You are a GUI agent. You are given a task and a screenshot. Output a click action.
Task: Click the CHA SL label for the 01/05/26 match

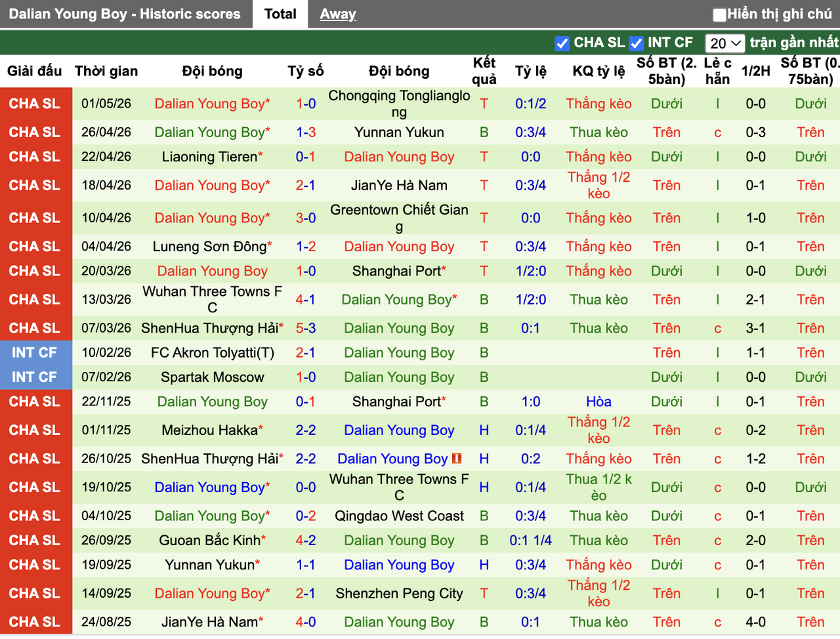tap(34, 104)
